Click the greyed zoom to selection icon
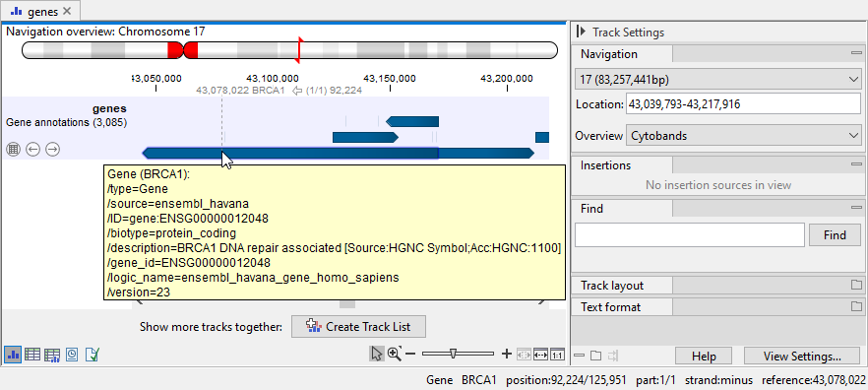868x390 pixels. coord(524,355)
